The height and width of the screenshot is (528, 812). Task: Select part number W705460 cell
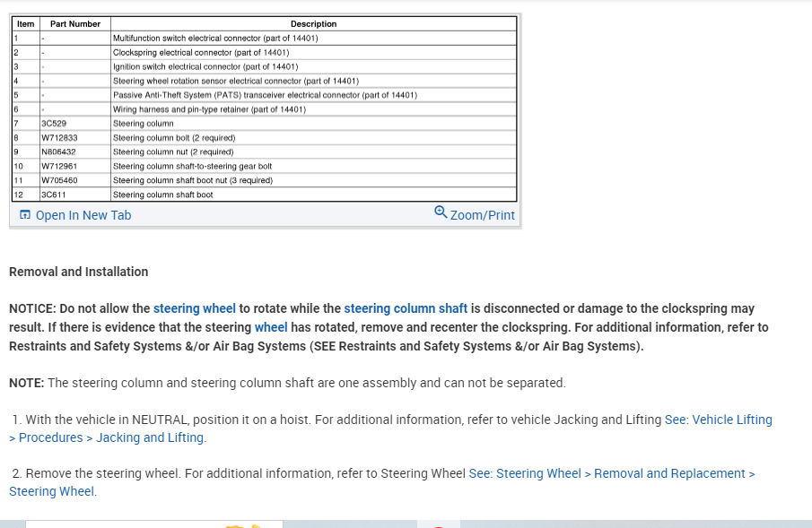75,181
